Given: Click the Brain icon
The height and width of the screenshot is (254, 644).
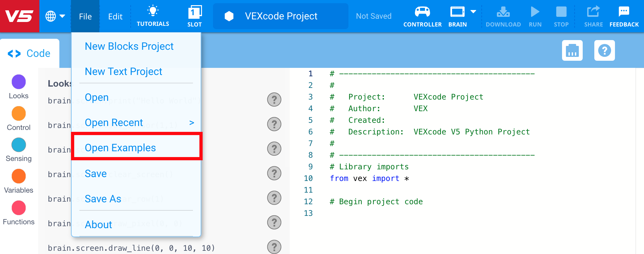Looking at the screenshot, I should [x=457, y=13].
